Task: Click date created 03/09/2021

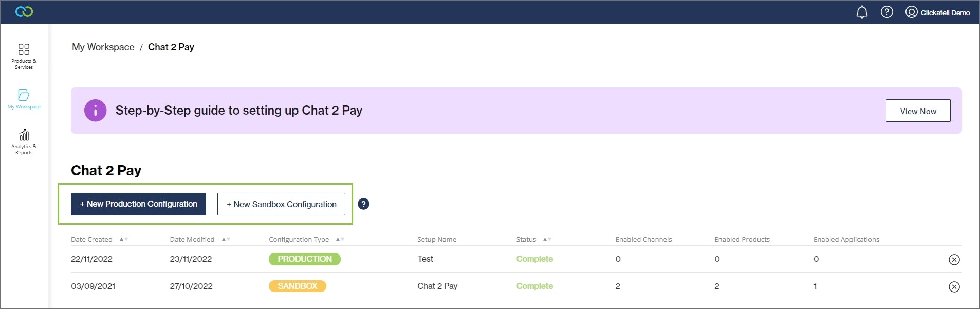Action: pos(93,286)
